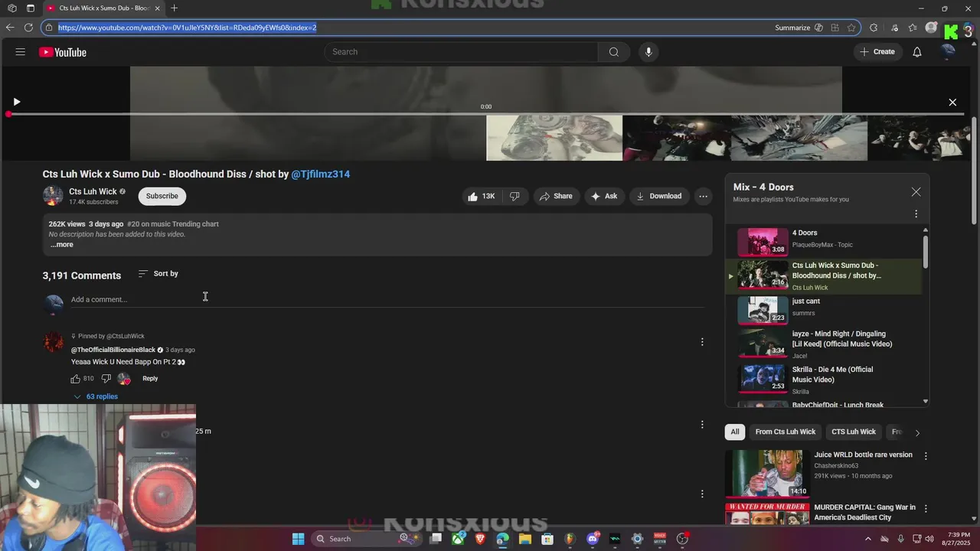Click the YouTube search box
The width and height of the screenshot is (980, 551).
[461, 52]
